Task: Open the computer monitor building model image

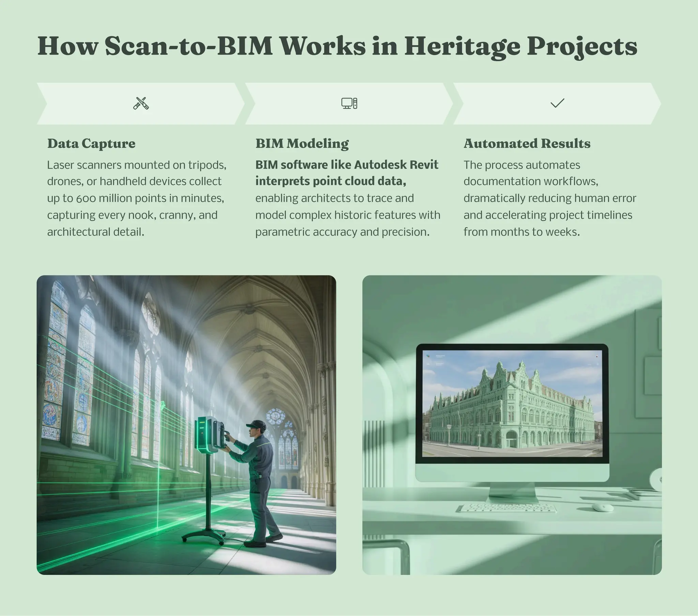Action: click(x=512, y=425)
